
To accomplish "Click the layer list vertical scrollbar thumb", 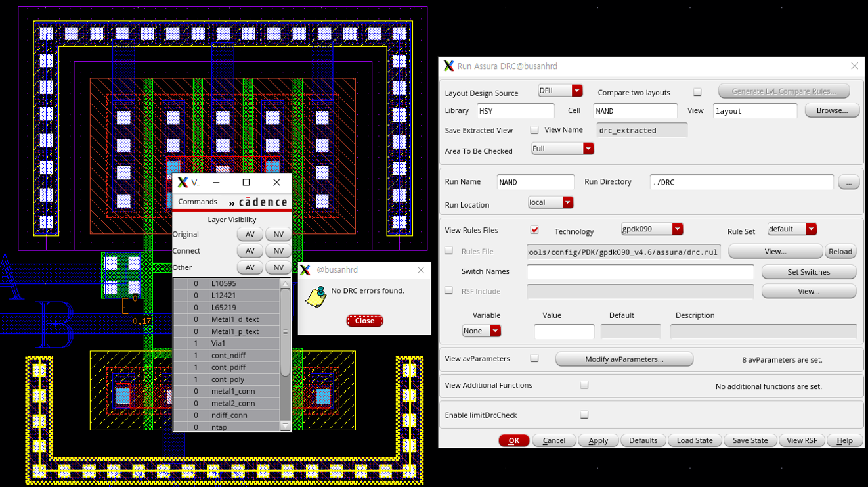I will click(285, 332).
